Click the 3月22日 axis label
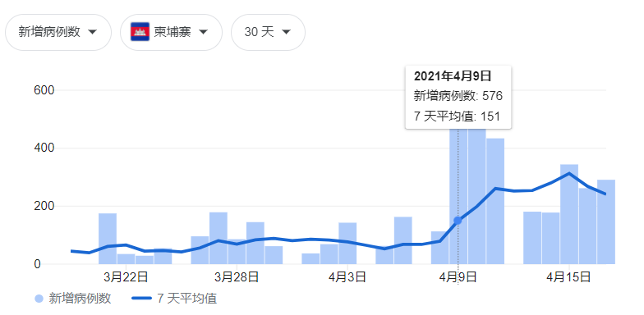Viewport: 644px width, 315px height. click(126, 277)
